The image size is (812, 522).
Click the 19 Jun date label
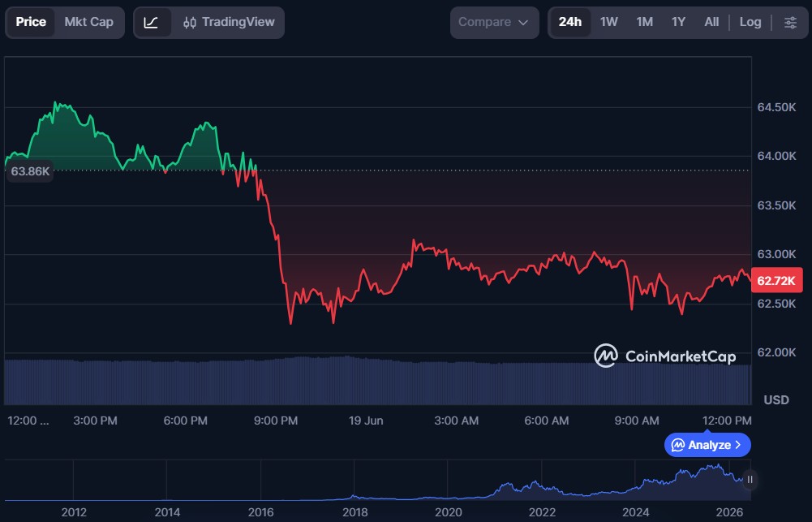pos(366,421)
